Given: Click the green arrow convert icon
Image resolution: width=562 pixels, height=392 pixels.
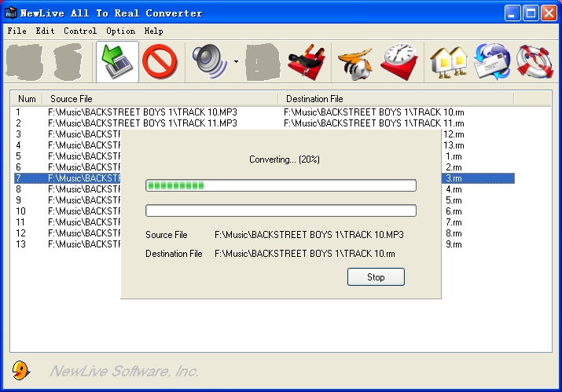Looking at the screenshot, I should pyautogui.click(x=117, y=62).
